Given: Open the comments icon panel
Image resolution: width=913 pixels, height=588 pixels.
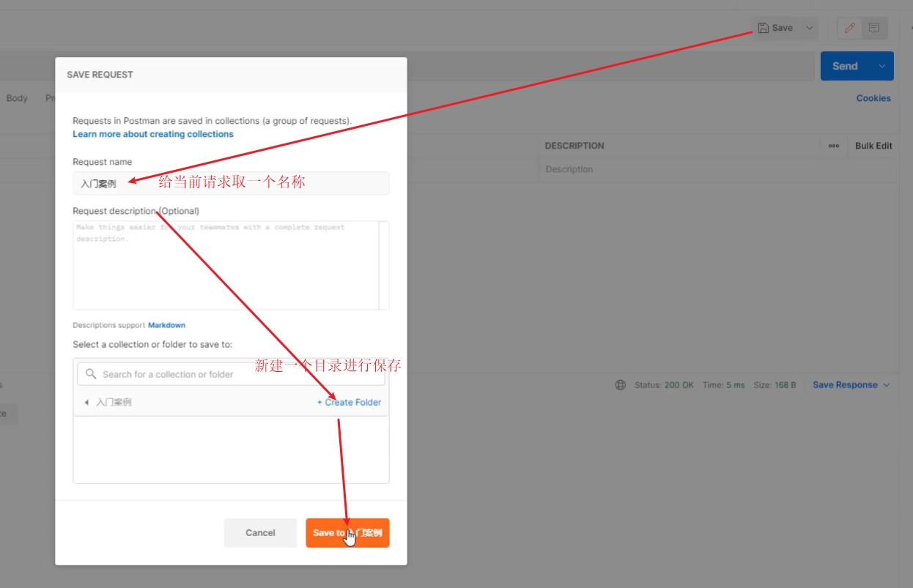Looking at the screenshot, I should (874, 28).
